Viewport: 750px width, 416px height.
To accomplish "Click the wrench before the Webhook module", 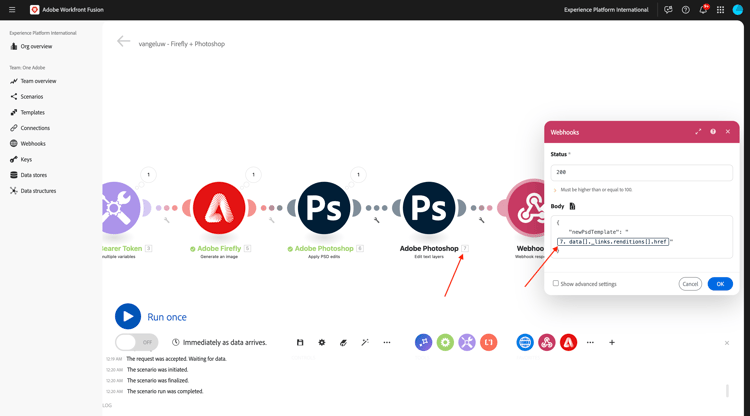I will coord(482,220).
